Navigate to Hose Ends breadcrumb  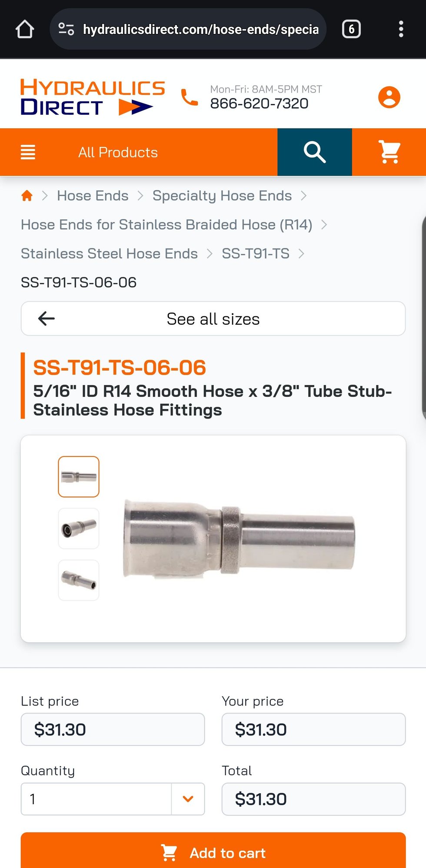93,196
